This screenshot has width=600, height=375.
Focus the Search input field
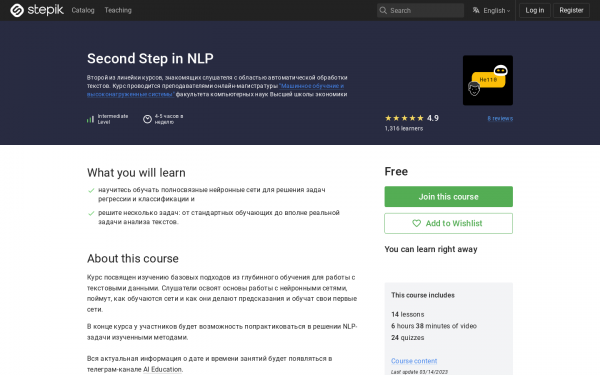(420, 10)
